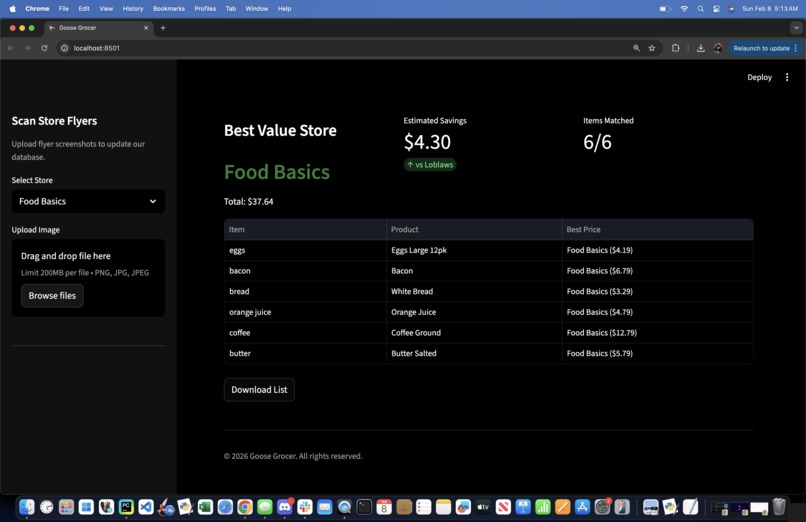Select the 'Food Basics ($6.79)' price cell
806x522 pixels.
657,271
